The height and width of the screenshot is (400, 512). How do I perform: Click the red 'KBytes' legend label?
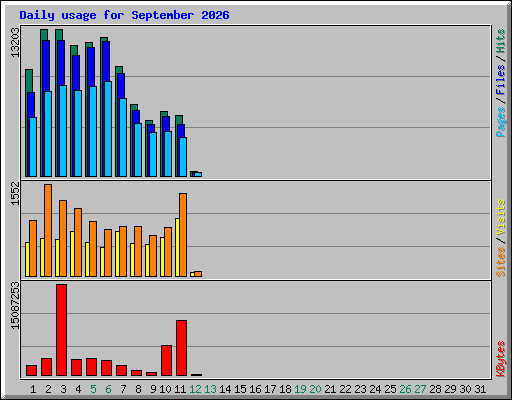[500, 359]
